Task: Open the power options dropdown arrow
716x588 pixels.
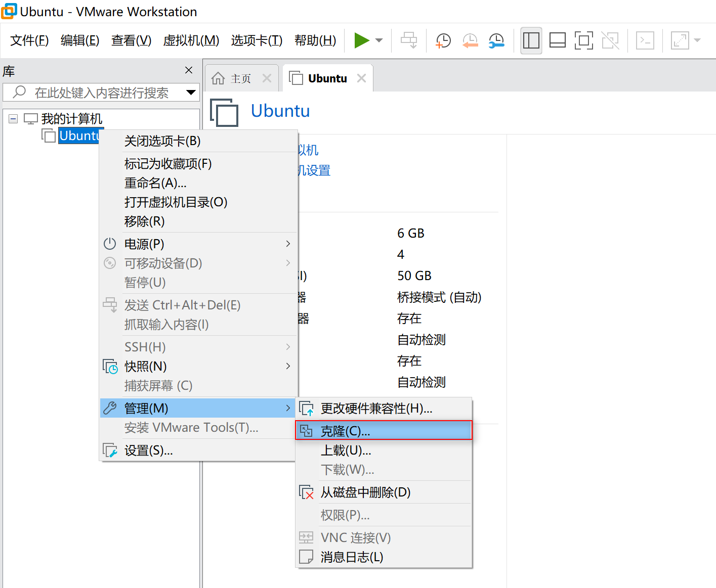Action: pos(379,40)
